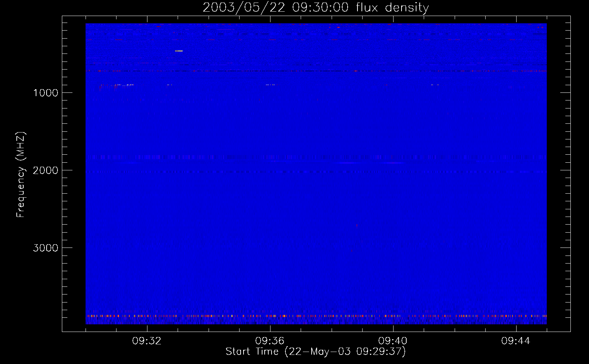The width and height of the screenshot is (589, 364).
Task: Click the 1000 frequency tick label
Action: point(46,93)
